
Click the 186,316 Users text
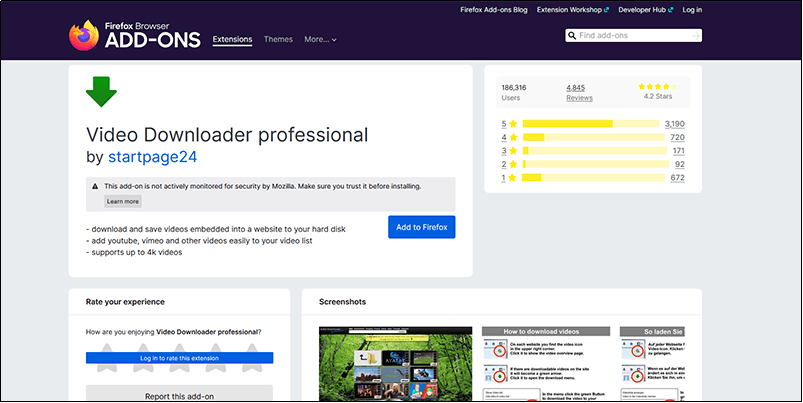tap(514, 93)
